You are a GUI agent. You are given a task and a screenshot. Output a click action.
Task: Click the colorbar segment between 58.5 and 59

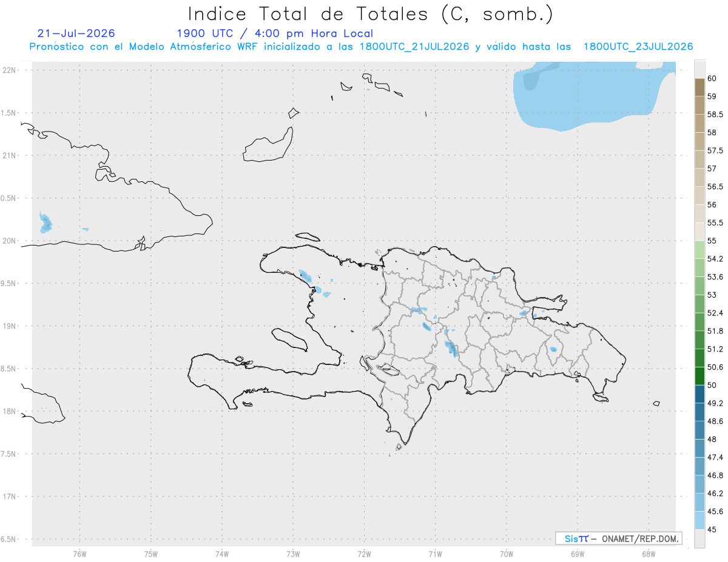click(x=699, y=105)
